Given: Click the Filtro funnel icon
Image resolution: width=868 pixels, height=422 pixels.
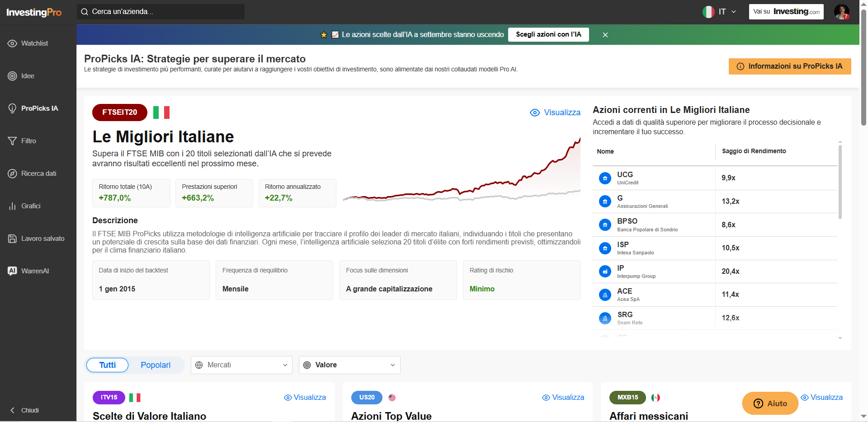Looking at the screenshot, I should [x=12, y=141].
